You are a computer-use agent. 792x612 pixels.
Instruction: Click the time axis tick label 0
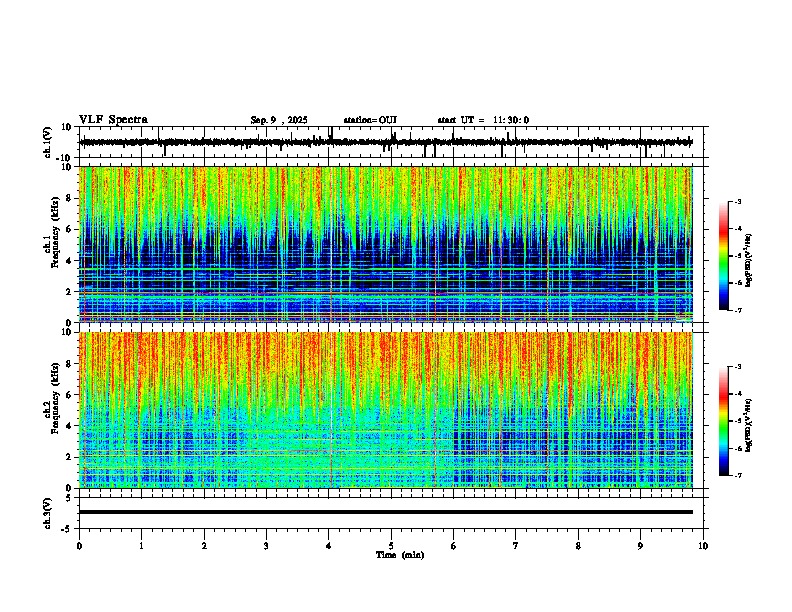[79, 546]
